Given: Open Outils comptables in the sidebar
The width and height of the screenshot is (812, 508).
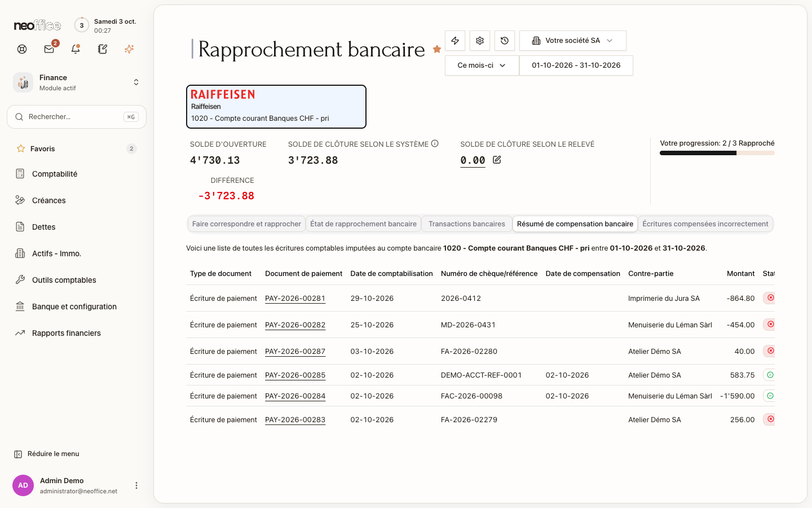Looking at the screenshot, I should pyautogui.click(x=77, y=280).
